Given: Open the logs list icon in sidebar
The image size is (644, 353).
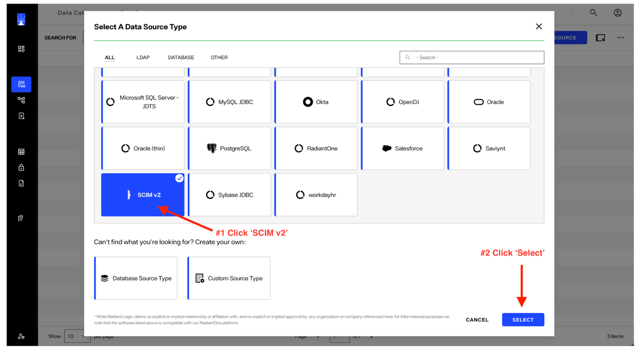Looking at the screenshot, I should (x=21, y=218).
